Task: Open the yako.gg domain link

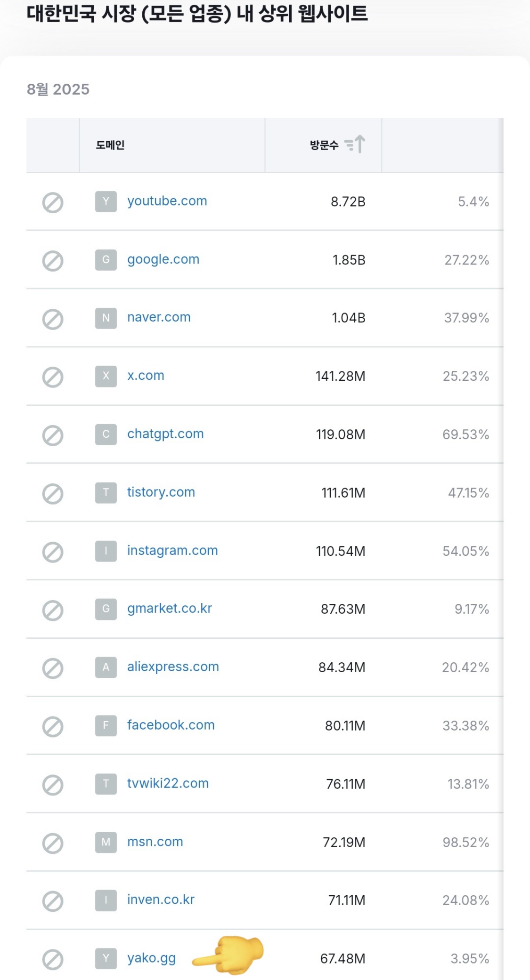Action: click(151, 958)
